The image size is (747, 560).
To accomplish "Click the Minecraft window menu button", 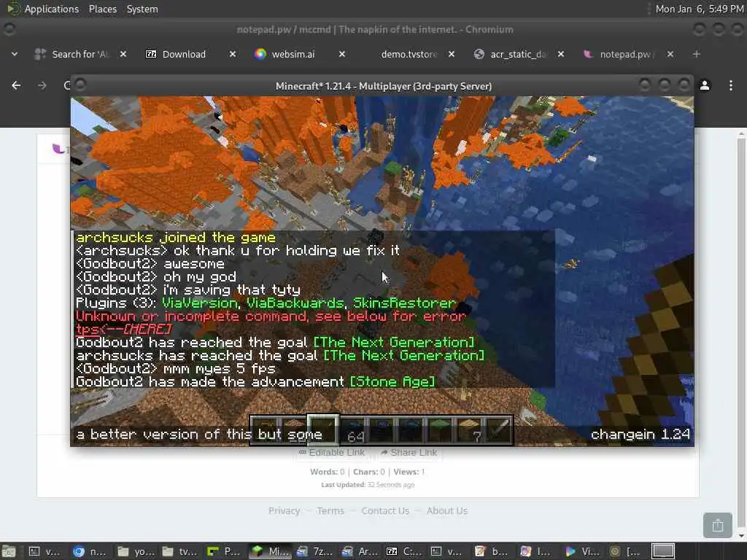I will click(80, 85).
